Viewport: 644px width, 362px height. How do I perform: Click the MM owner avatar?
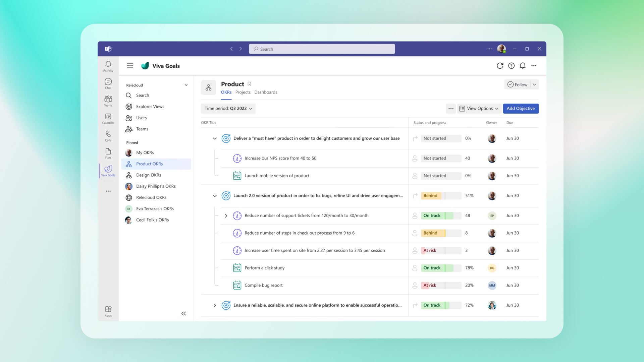click(492, 285)
